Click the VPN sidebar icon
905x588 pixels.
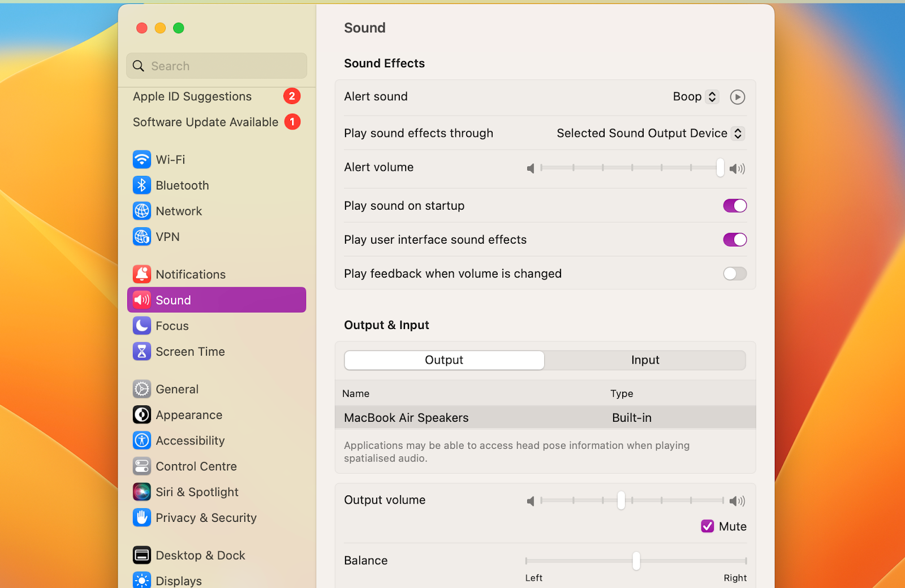(x=141, y=236)
